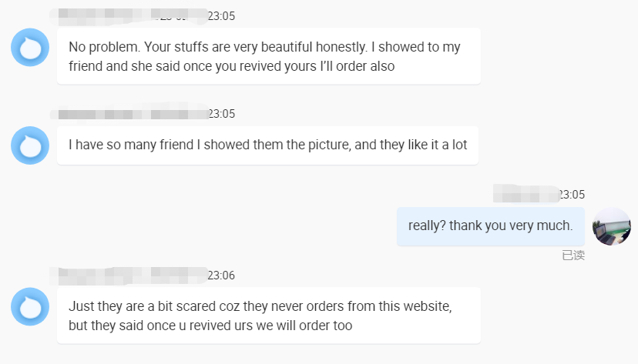Click the 23:06 timestamp
Viewport: 638px width, 364px height.
(222, 276)
